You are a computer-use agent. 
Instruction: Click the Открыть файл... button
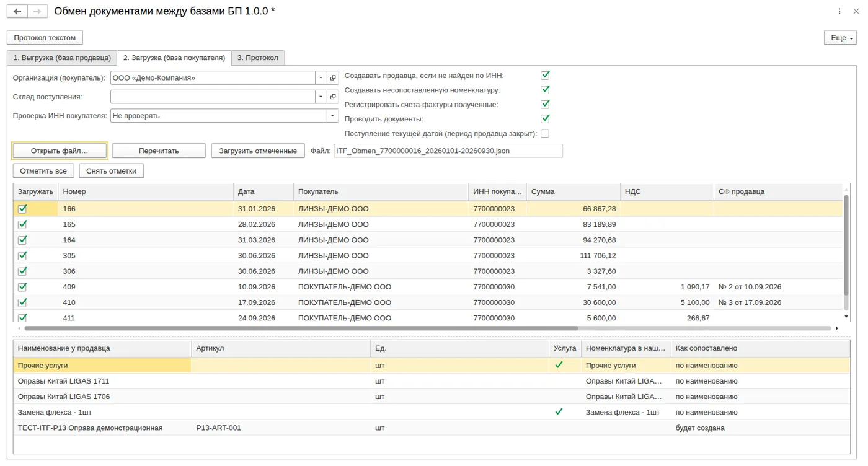[x=60, y=151]
